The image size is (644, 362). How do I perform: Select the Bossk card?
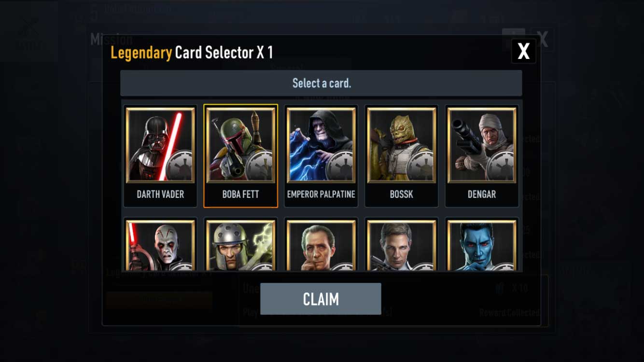(401, 156)
